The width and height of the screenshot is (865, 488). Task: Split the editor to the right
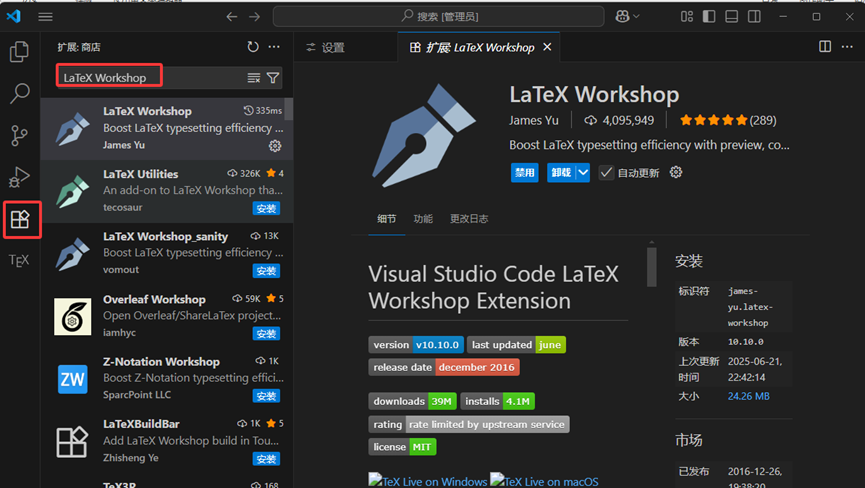pyautogui.click(x=825, y=47)
